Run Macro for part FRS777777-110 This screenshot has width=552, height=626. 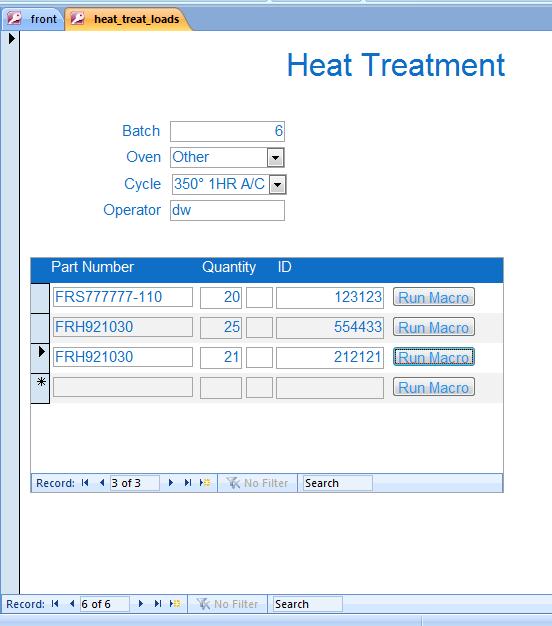(x=434, y=297)
